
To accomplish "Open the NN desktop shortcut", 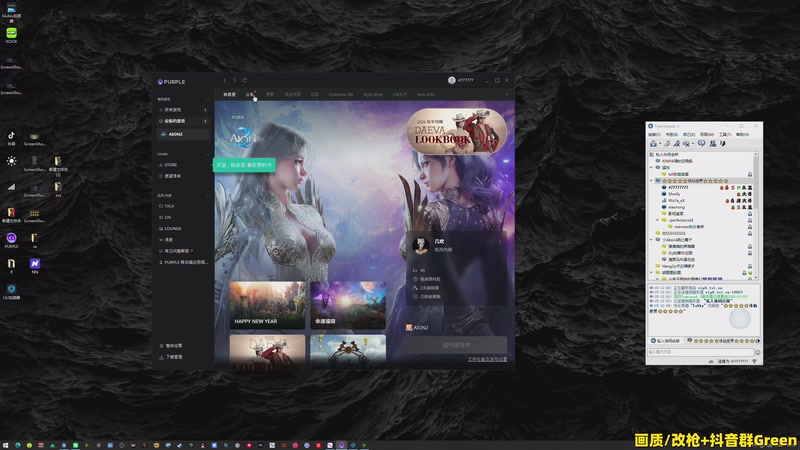I will click(35, 265).
